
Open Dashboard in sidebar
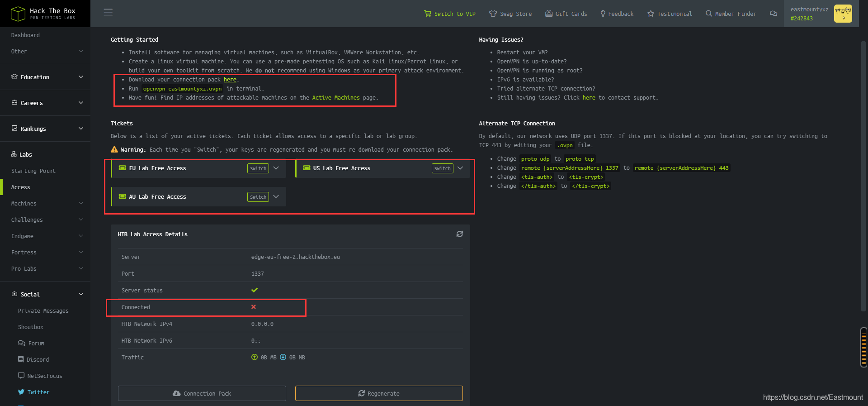pos(25,35)
